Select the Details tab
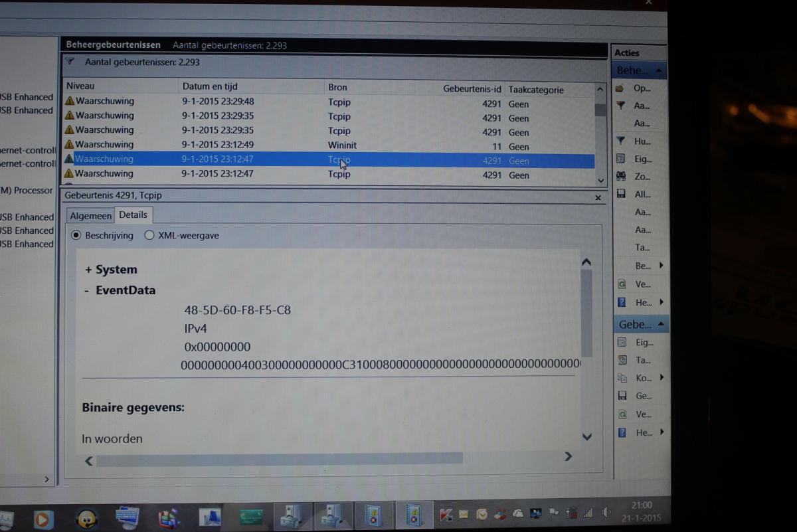The height and width of the screenshot is (532, 797). pos(133,215)
